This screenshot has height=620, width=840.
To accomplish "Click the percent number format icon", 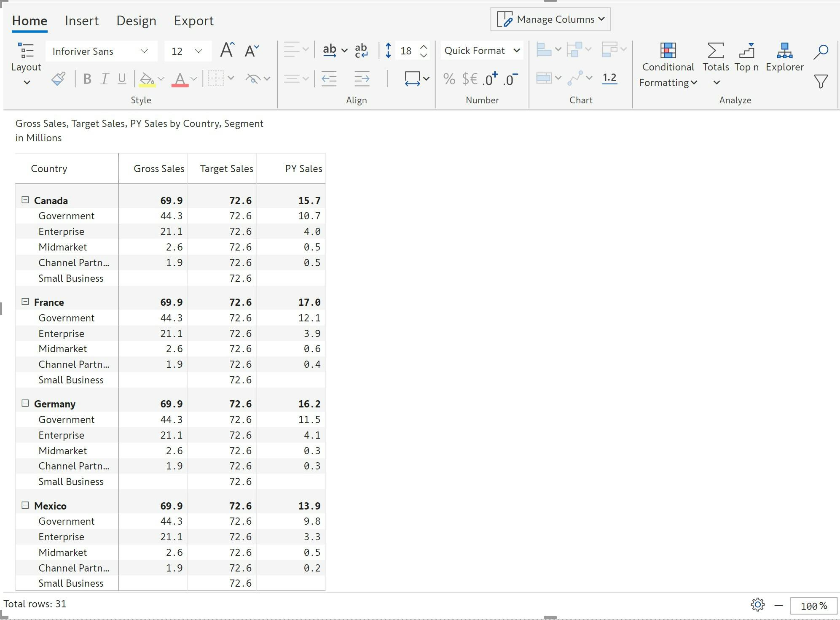I will coord(449,79).
